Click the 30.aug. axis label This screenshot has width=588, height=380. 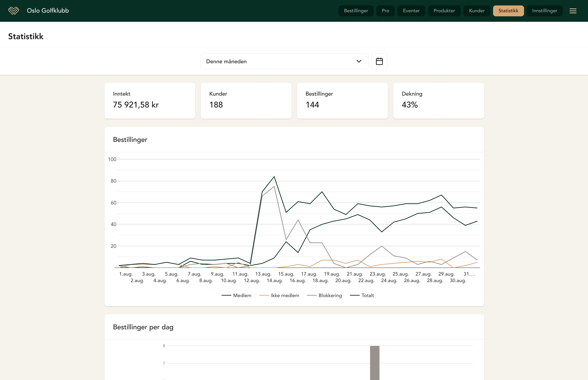coord(458,280)
